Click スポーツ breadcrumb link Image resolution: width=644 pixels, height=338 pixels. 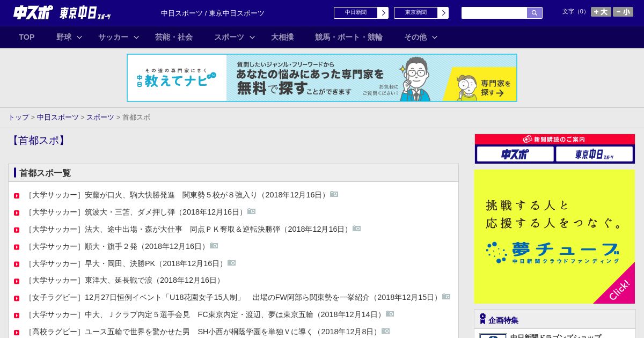[x=100, y=117]
